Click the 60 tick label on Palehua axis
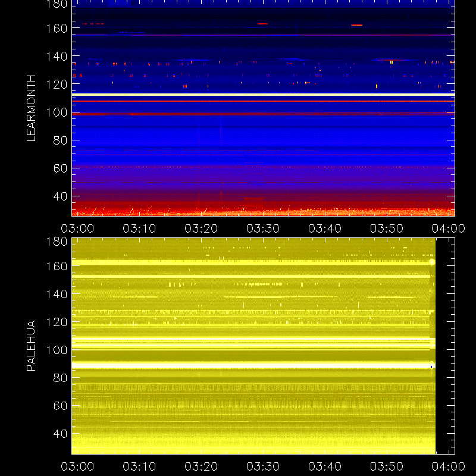476x476 pixels. 60,406
